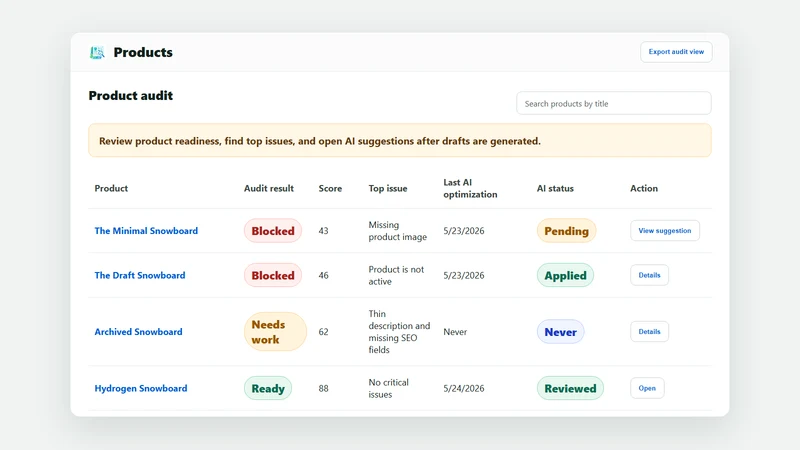Click the review product readiness info banner
The width and height of the screenshot is (800, 450).
tap(400, 140)
